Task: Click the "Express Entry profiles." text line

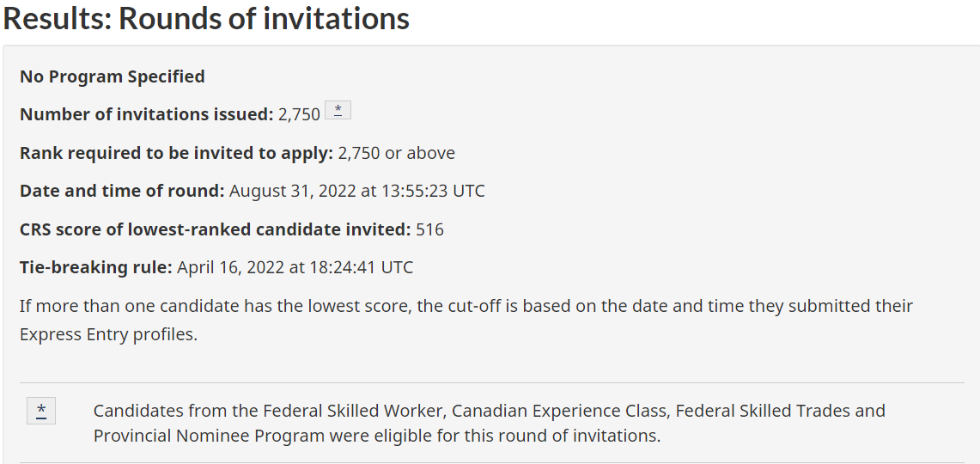Action: pyautogui.click(x=109, y=334)
